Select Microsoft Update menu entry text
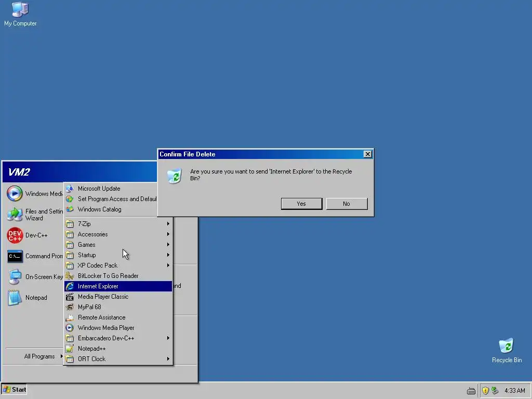This screenshot has height=399, width=532. click(x=99, y=188)
